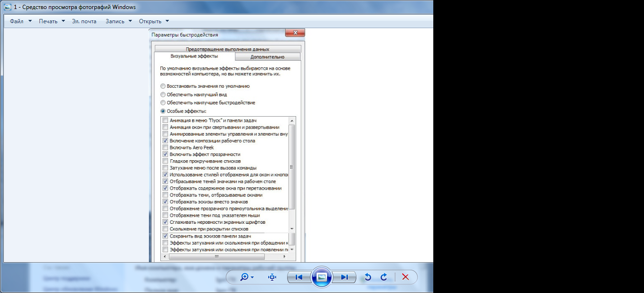Select Обеспечить наилучшее быстродействие option
Viewport: 644px width, 293px height.
tap(163, 102)
